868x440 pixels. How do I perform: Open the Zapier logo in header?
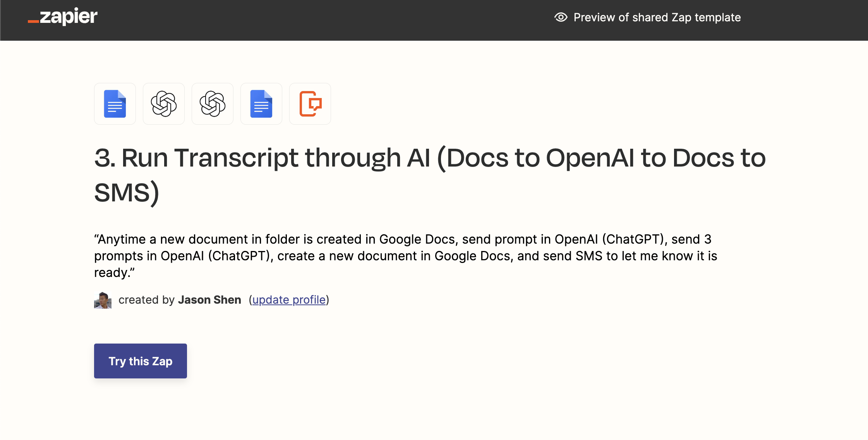click(63, 17)
